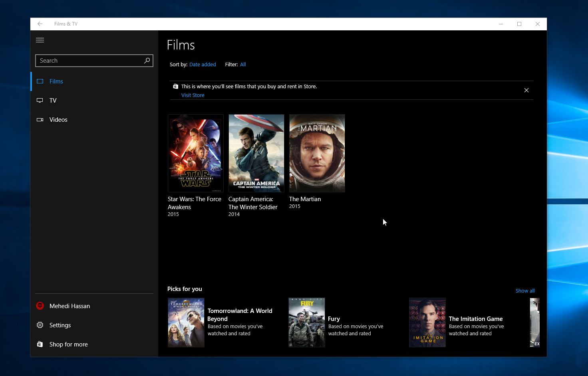Click the search magnifier icon
588x376 pixels.
click(x=147, y=60)
